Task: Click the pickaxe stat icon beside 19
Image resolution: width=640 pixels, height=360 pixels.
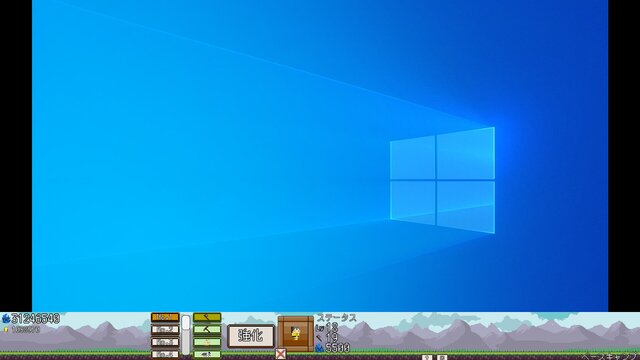Action: pyautogui.click(x=319, y=338)
